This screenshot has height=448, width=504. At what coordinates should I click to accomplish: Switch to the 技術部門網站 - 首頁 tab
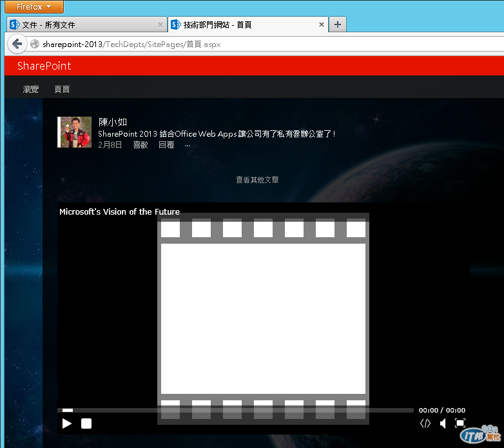pyautogui.click(x=248, y=24)
